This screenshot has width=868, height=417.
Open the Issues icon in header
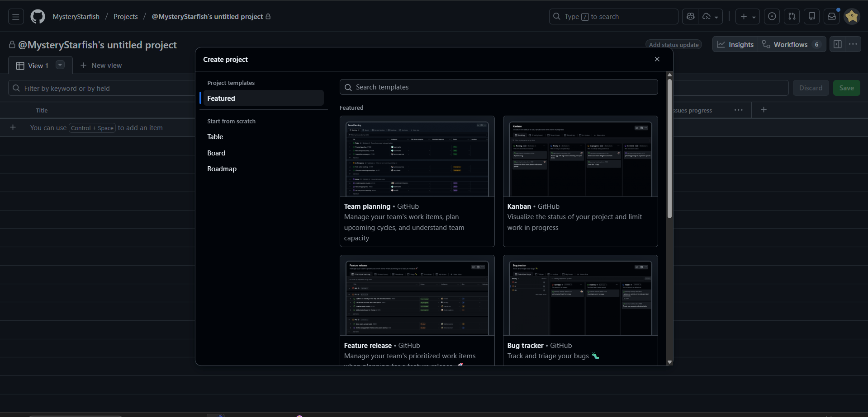coord(772,17)
